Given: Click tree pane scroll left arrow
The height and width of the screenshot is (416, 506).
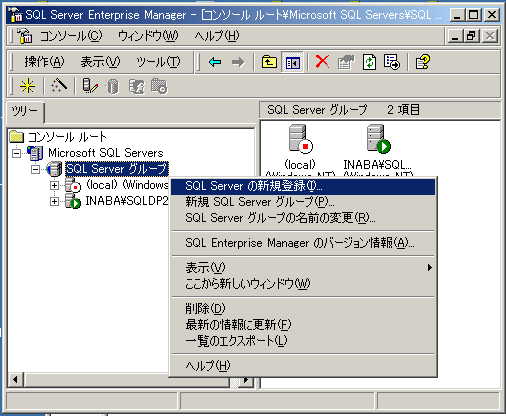Looking at the screenshot, I should 15,380.
